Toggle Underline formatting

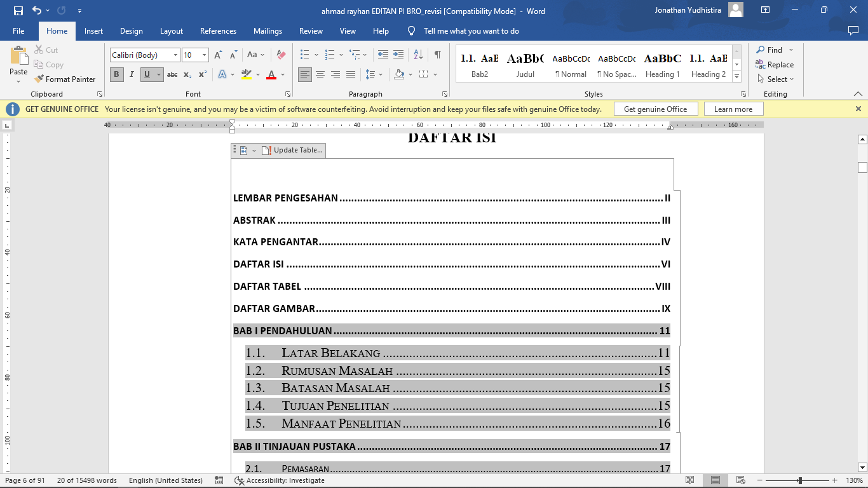(x=147, y=74)
